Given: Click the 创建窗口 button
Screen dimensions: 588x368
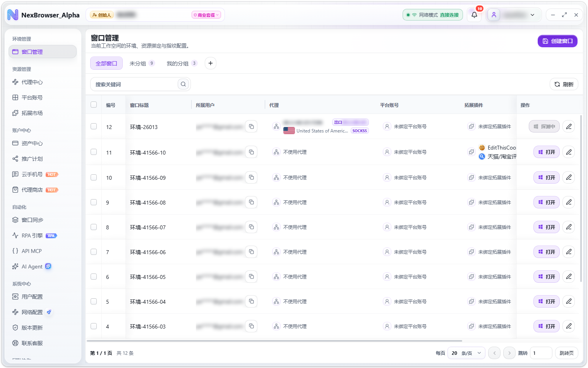Looking at the screenshot, I should 557,41.
